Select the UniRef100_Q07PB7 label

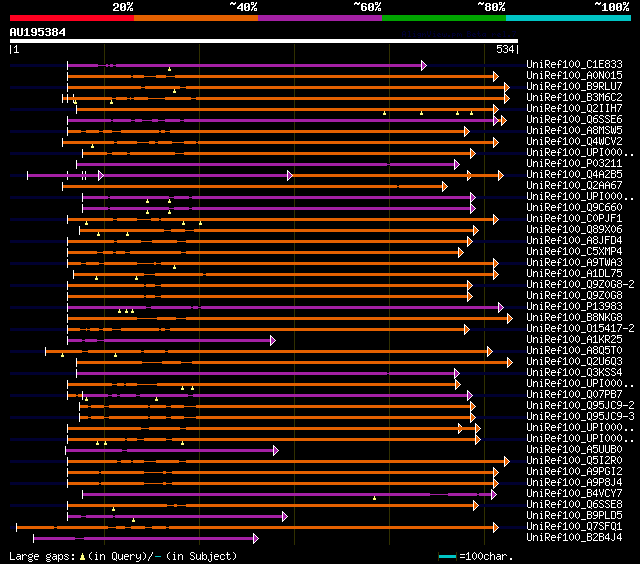pos(574,395)
